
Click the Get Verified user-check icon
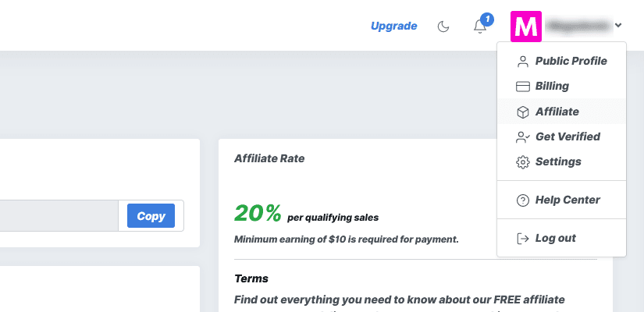coord(523,137)
